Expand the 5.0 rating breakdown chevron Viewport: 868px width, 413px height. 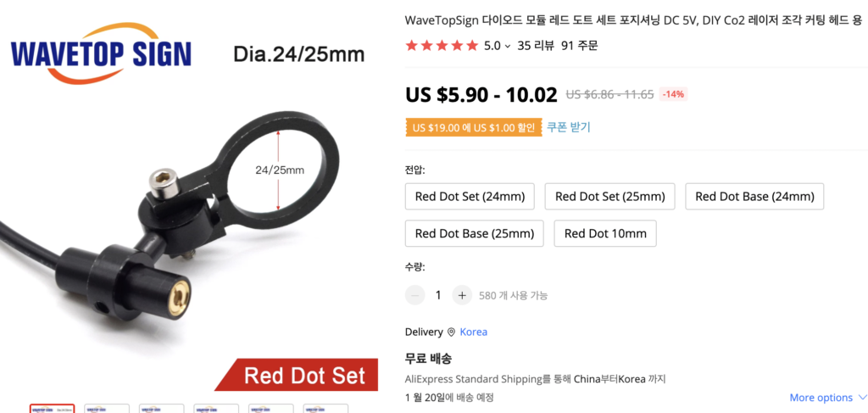pyautogui.click(x=508, y=47)
